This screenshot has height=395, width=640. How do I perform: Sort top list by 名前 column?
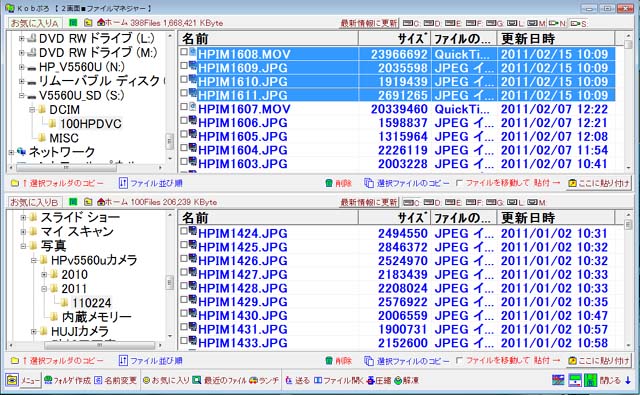268,39
